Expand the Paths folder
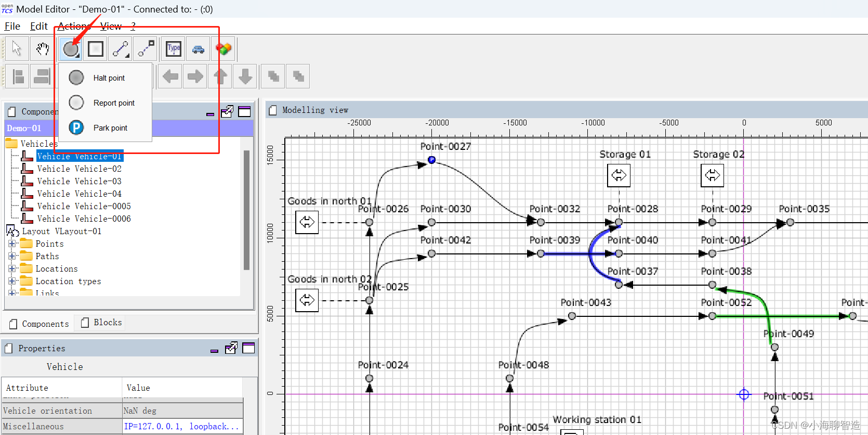 [12, 256]
